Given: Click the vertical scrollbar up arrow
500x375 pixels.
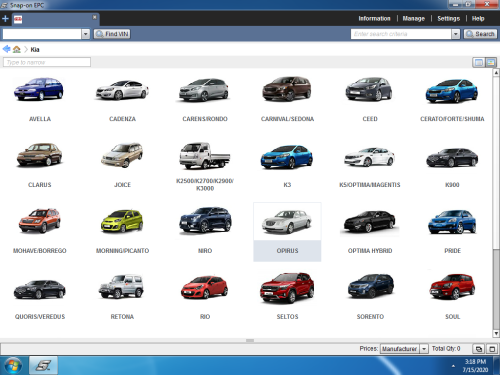Looking at the screenshot, I should click(496, 72).
